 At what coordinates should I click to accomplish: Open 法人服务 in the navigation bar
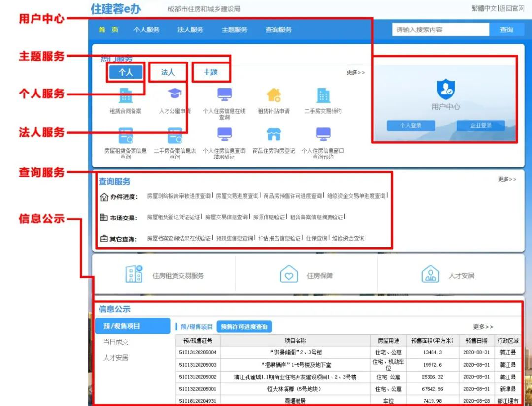pos(190,30)
